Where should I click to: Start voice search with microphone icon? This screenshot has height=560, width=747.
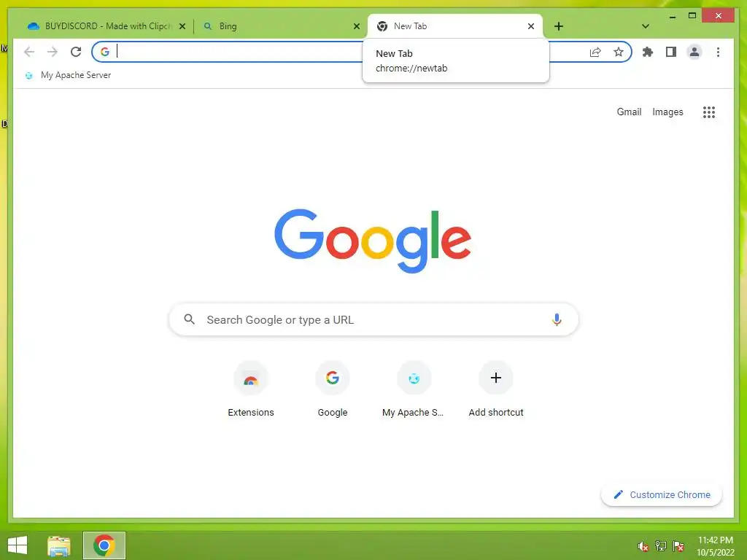tap(557, 319)
